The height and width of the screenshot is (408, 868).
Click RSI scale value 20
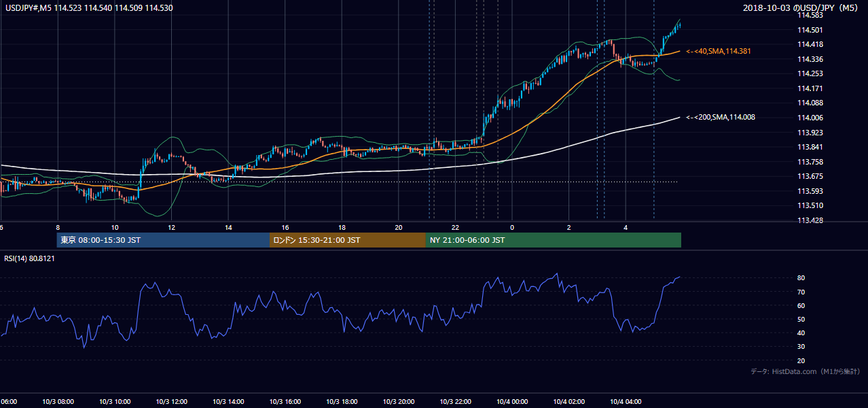pos(801,360)
